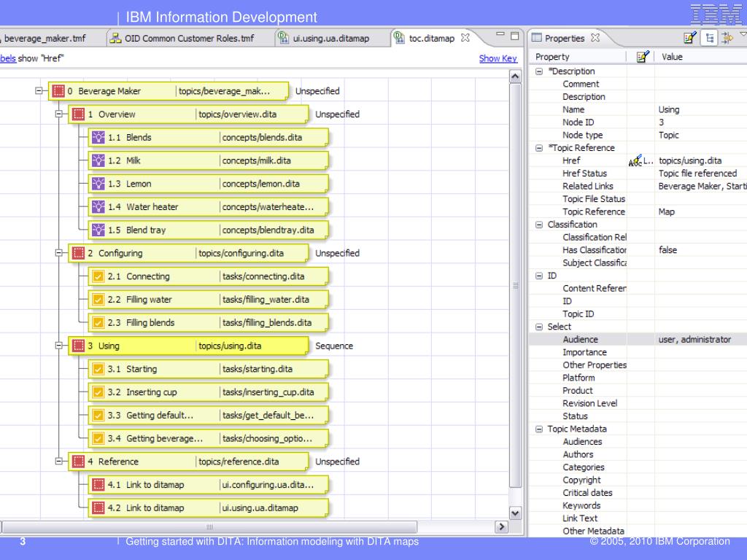The height and width of the screenshot is (560, 747).
Task: Click the Filling blends task icon
Action: point(98,323)
